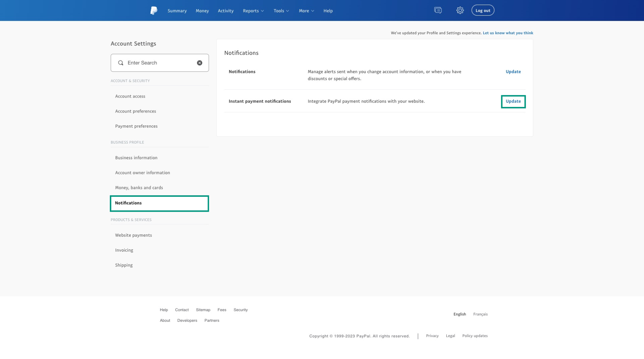This screenshot has width=644, height=359.
Task: Log out of the account
Action: click(483, 10)
